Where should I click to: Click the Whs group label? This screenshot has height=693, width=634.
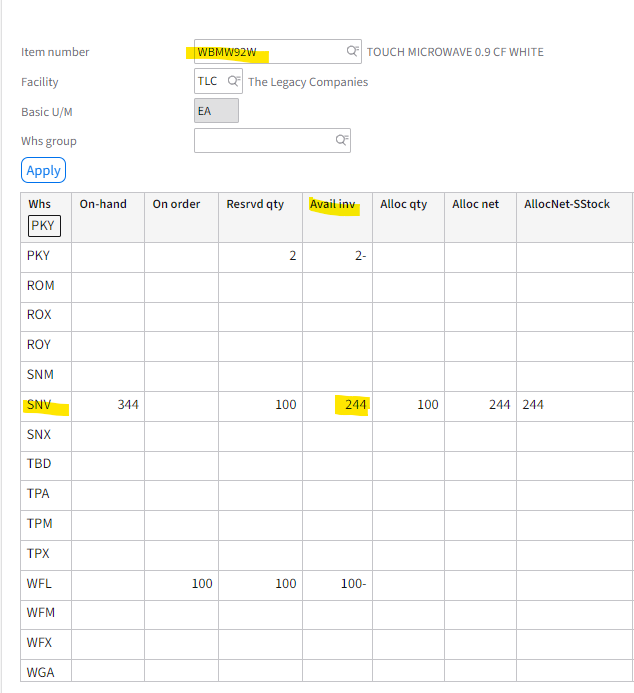(49, 141)
